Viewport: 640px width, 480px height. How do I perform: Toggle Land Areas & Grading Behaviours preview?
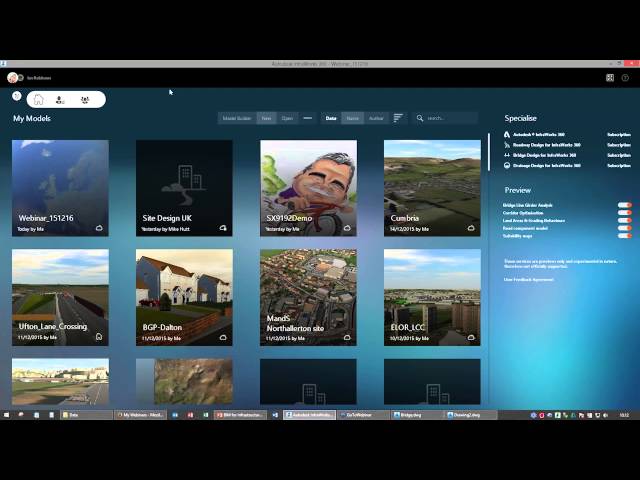point(624,220)
